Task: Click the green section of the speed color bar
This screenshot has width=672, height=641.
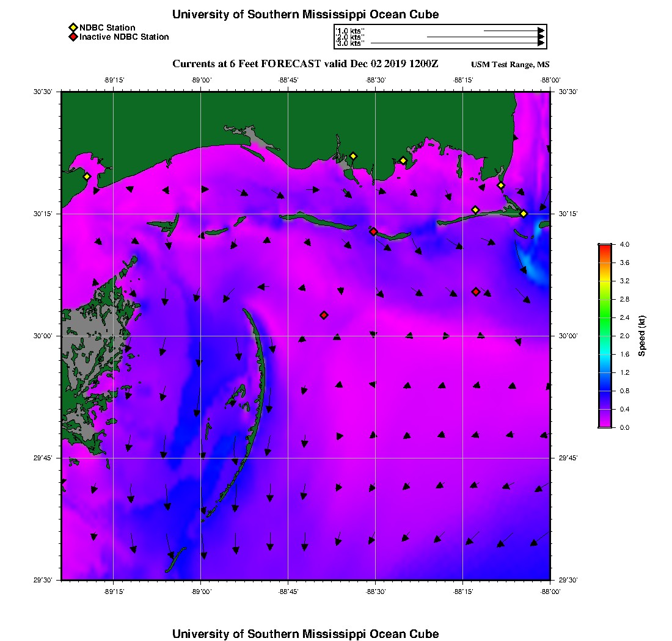Action: pos(605,317)
